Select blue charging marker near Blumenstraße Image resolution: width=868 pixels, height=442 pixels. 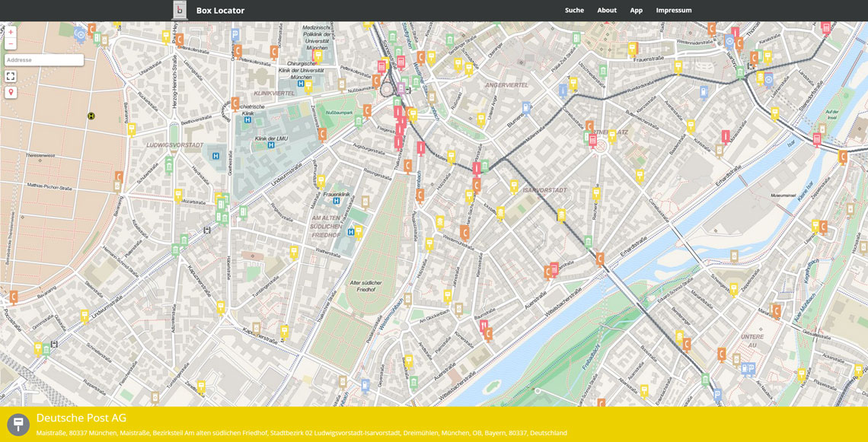click(x=525, y=108)
